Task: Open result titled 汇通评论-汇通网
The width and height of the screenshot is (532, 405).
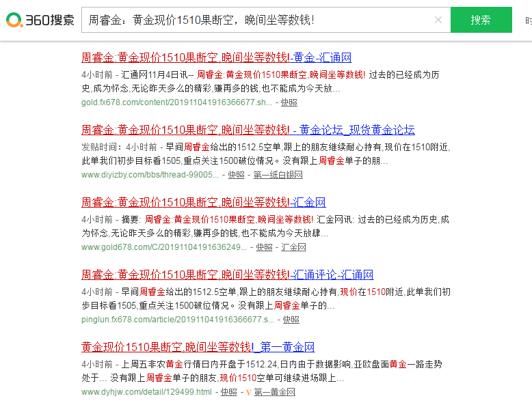Action: pos(227,275)
